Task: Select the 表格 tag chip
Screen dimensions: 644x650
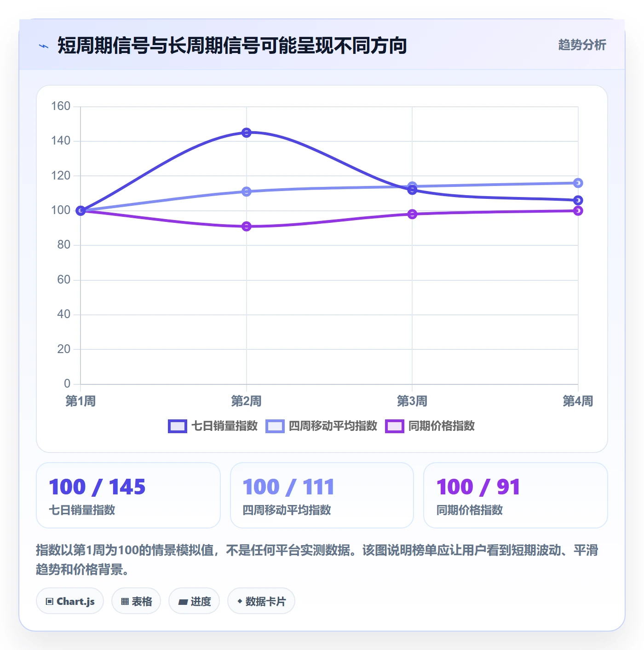Action: 136,601
